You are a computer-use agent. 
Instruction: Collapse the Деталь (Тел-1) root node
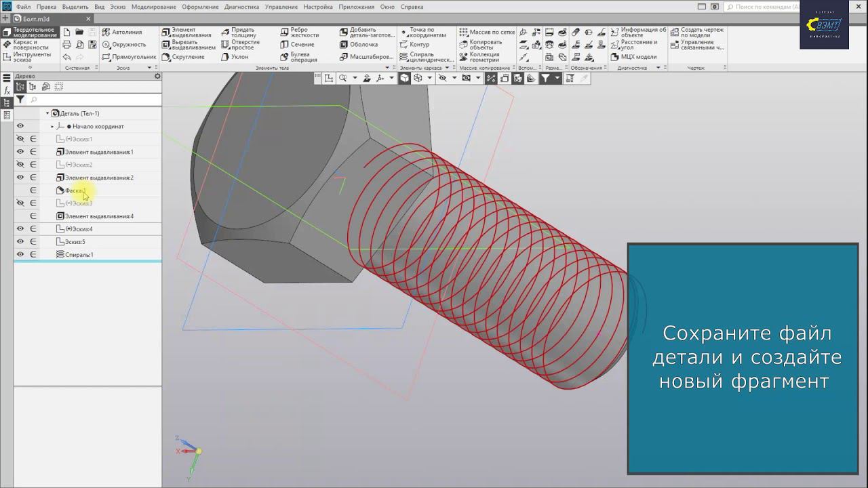point(47,114)
